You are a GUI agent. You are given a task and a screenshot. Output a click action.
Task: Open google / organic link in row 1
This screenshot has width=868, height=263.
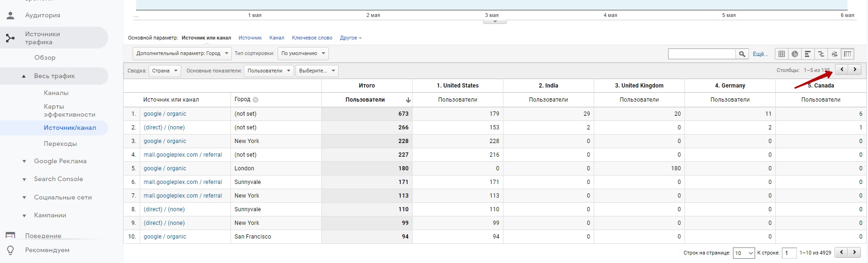[x=165, y=114]
